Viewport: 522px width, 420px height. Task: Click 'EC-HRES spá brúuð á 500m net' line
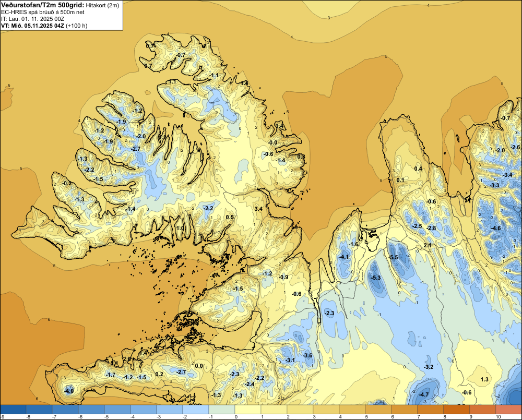(x=43, y=12)
